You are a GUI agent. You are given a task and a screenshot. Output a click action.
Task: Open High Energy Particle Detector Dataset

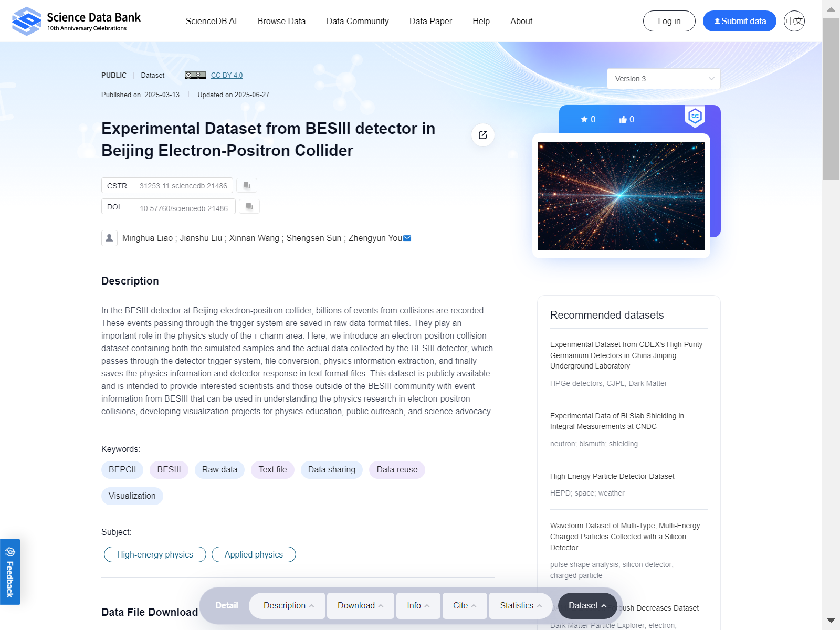612,476
